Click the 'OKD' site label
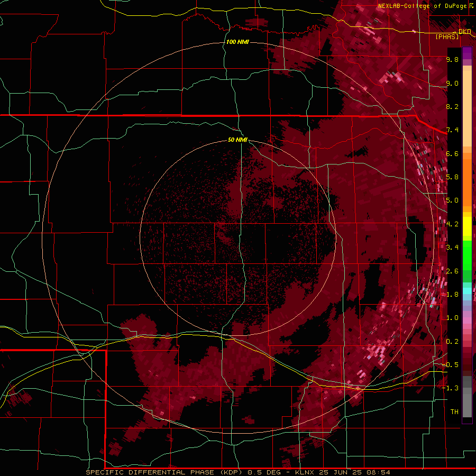Image resolution: width=476 pixels, height=476 pixels. click(465, 31)
